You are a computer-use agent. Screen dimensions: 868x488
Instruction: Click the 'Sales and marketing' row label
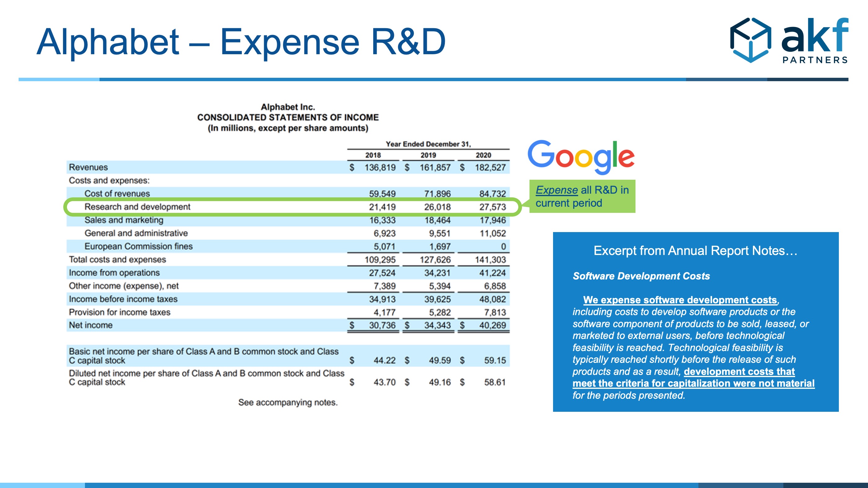point(124,220)
